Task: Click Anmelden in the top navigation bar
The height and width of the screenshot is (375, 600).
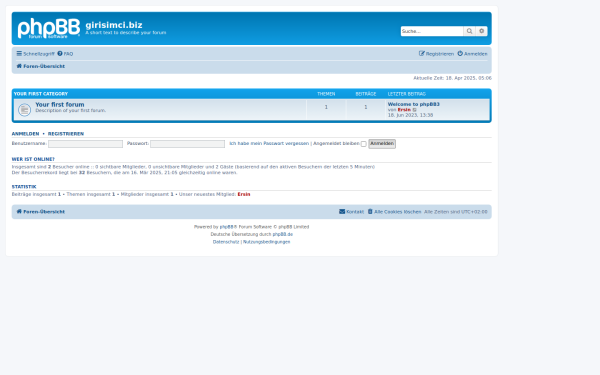Action: click(473, 54)
